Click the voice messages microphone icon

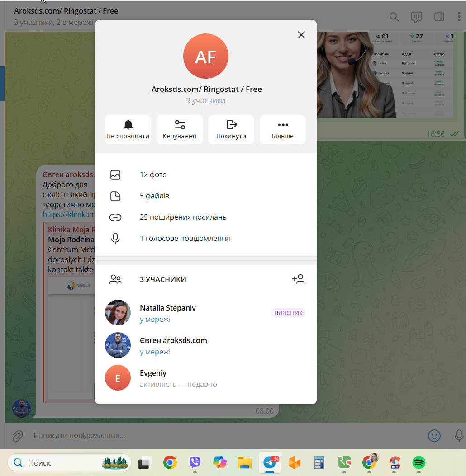[115, 239]
